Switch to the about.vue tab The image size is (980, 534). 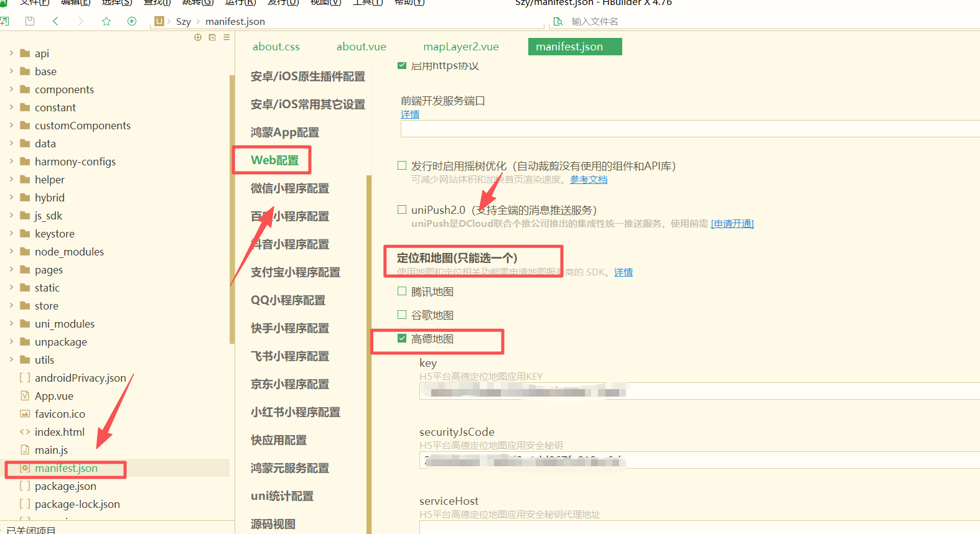coord(361,47)
